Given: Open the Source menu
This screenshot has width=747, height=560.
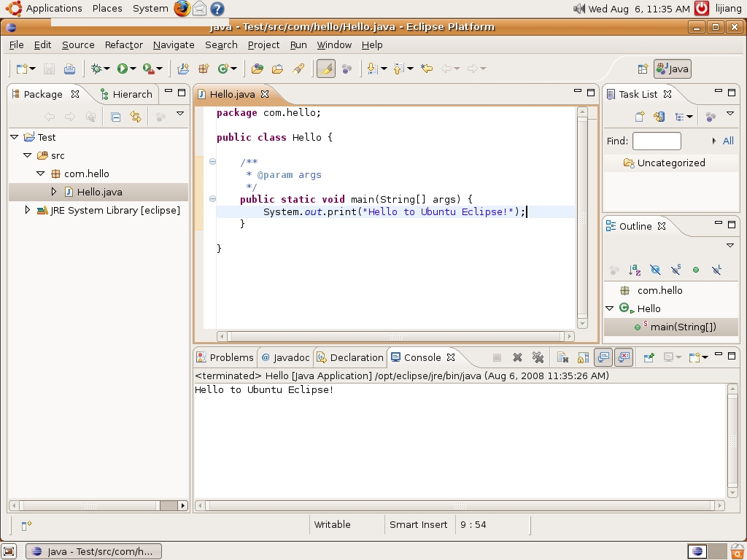Looking at the screenshot, I should [78, 44].
